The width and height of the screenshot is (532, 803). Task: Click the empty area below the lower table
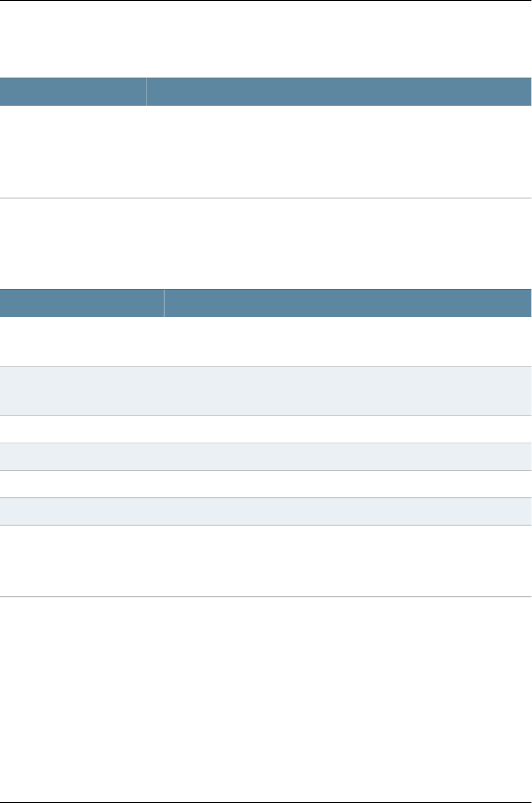coord(266,699)
